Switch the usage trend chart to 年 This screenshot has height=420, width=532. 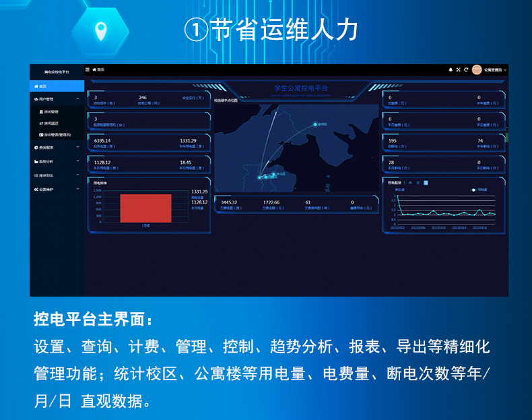[410, 183]
